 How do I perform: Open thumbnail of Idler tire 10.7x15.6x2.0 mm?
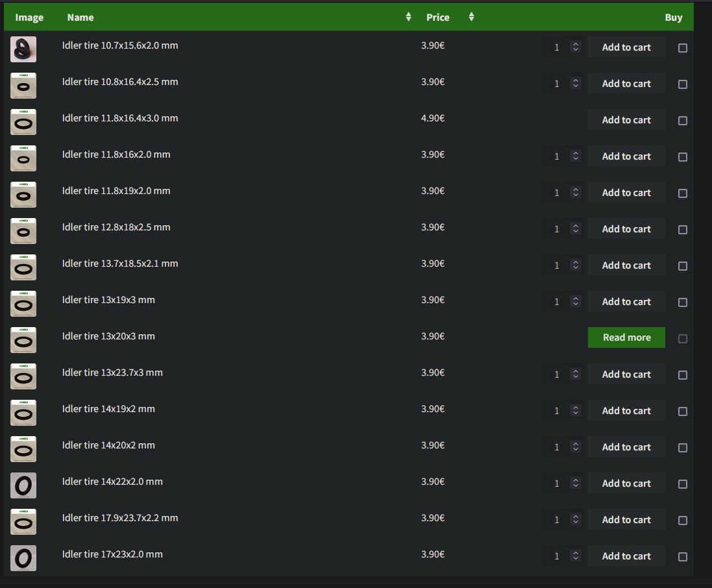click(x=23, y=49)
